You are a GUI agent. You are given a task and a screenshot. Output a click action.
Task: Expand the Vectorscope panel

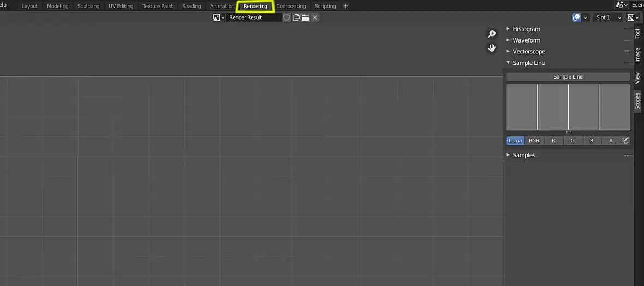(x=529, y=52)
